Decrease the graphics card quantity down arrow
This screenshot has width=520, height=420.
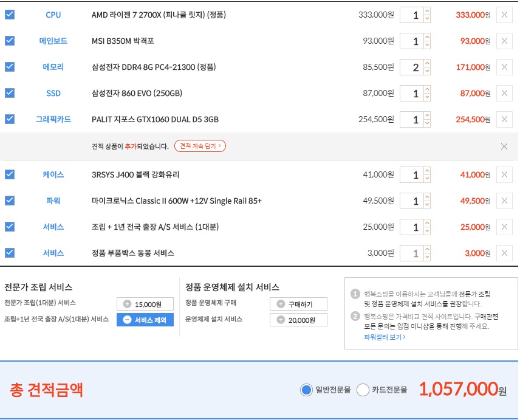pyautogui.click(x=427, y=123)
